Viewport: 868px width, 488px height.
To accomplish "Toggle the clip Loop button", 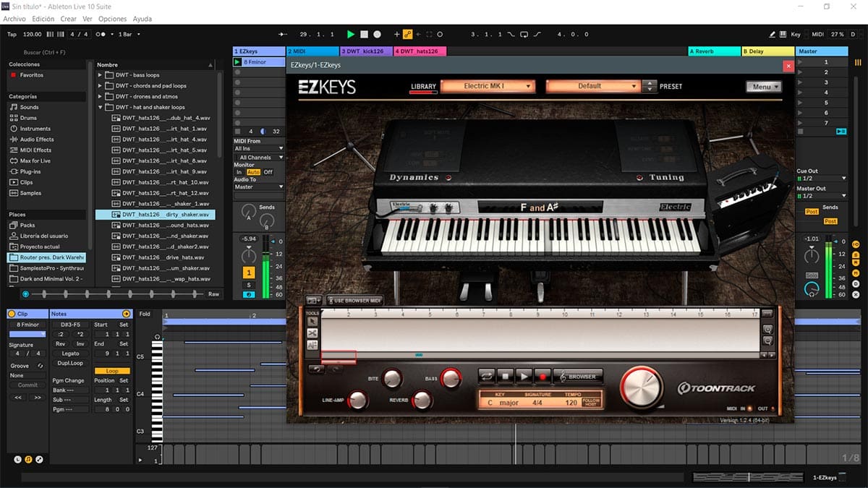I will coord(112,371).
